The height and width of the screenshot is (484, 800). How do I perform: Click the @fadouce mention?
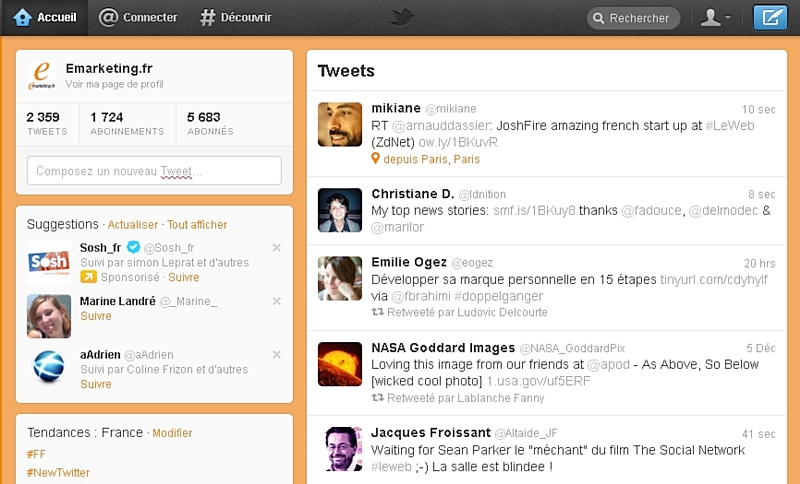coord(652,211)
